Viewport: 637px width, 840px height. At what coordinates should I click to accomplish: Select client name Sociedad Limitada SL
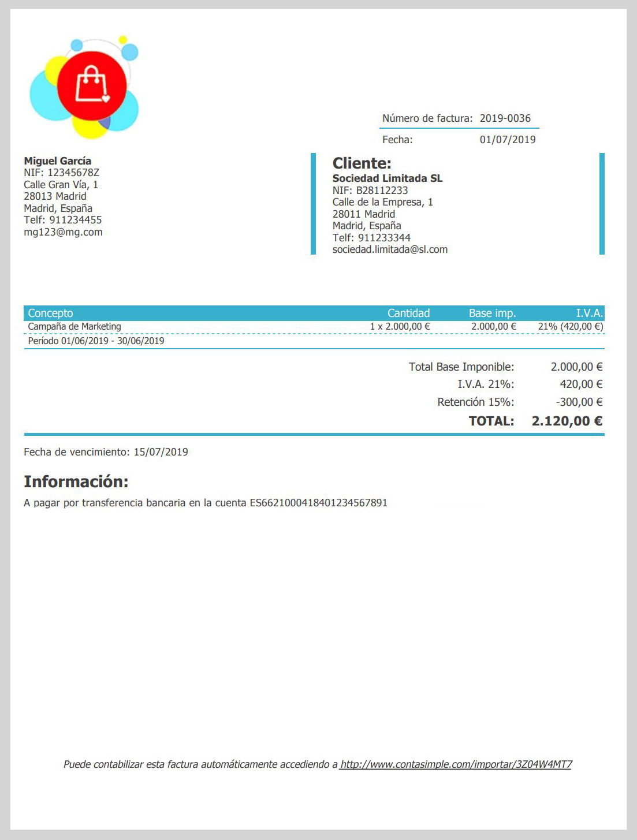(388, 178)
